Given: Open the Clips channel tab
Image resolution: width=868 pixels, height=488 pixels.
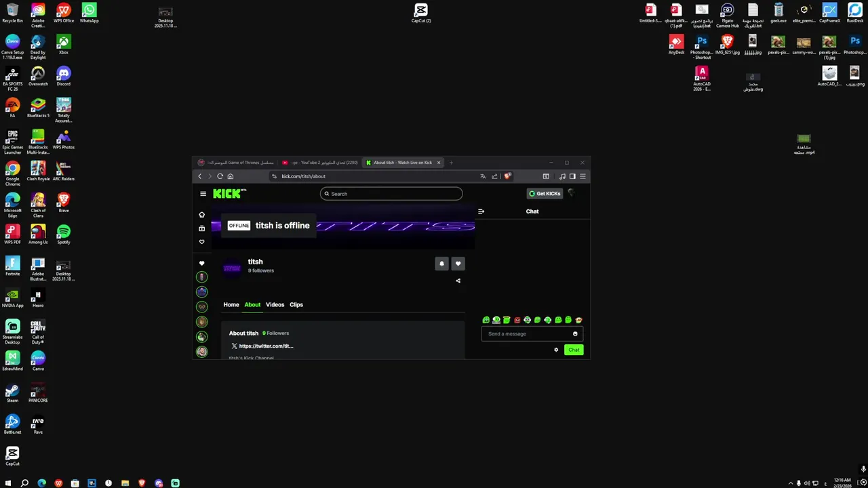Looking at the screenshot, I should click(296, 305).
